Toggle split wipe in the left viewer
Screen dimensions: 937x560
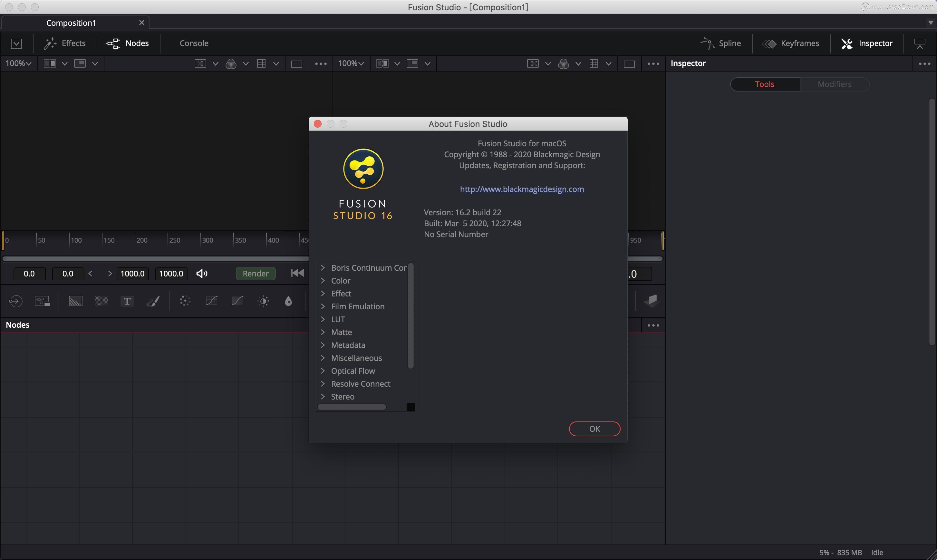click(x=50, y=63)
